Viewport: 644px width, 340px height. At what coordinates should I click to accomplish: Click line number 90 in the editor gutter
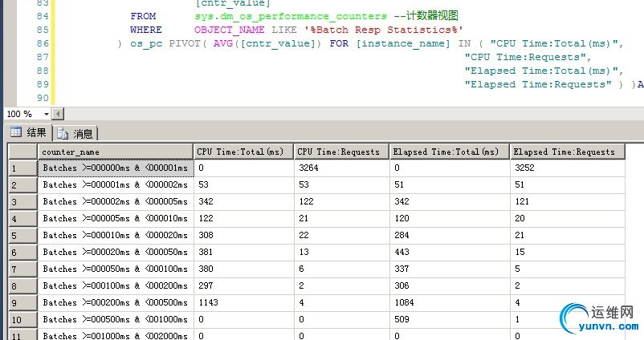(x=43, y=98)
